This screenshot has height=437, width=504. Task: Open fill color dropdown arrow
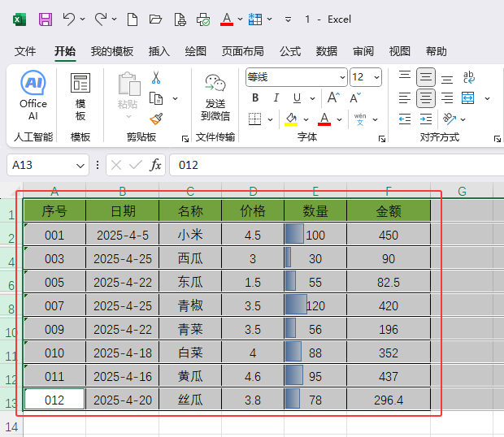[x=306, y=119]
